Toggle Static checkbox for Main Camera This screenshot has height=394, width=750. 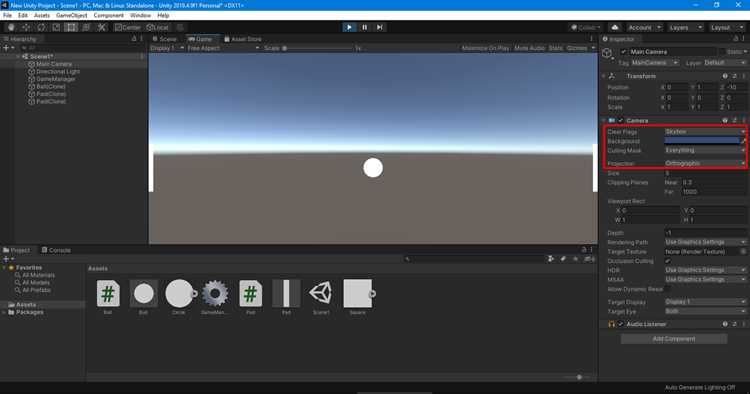[722, 52]
